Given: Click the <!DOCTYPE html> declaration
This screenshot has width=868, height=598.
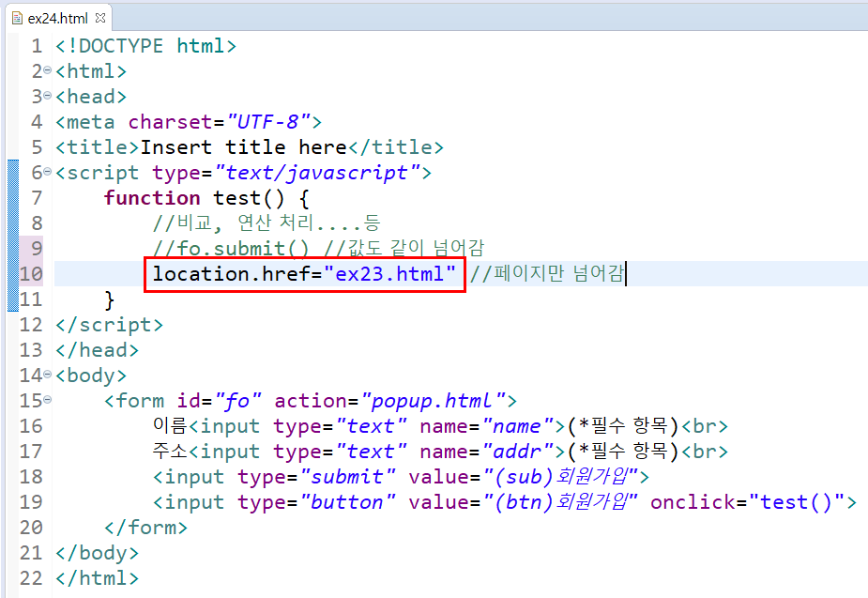Looking at the screenshot, I should (x=145, y=46).
